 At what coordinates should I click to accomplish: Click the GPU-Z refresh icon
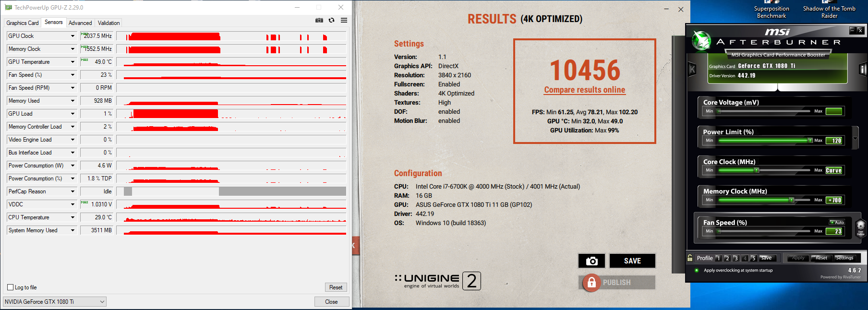tap(331, 20)
